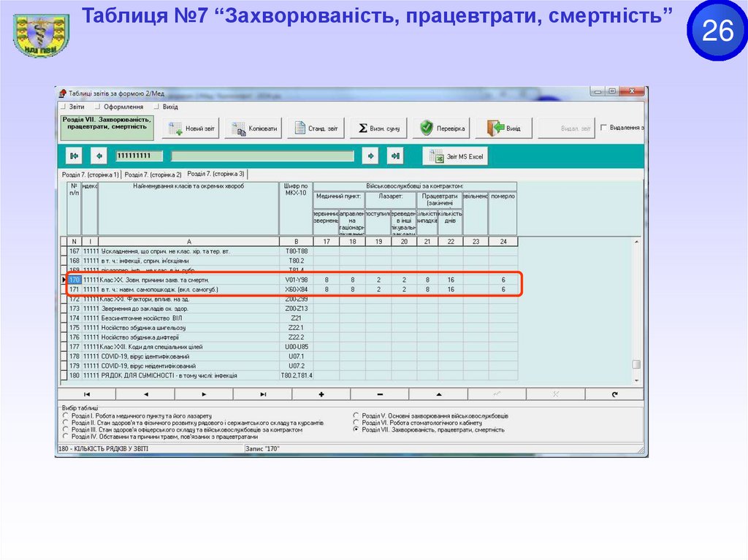Select row 170 Клас XX. Зовн. причини

tap(289, 280)
